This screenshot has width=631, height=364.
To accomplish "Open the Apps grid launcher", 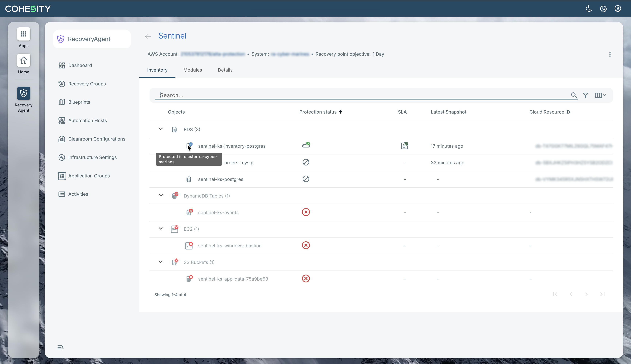I will (x=24, y=34).
